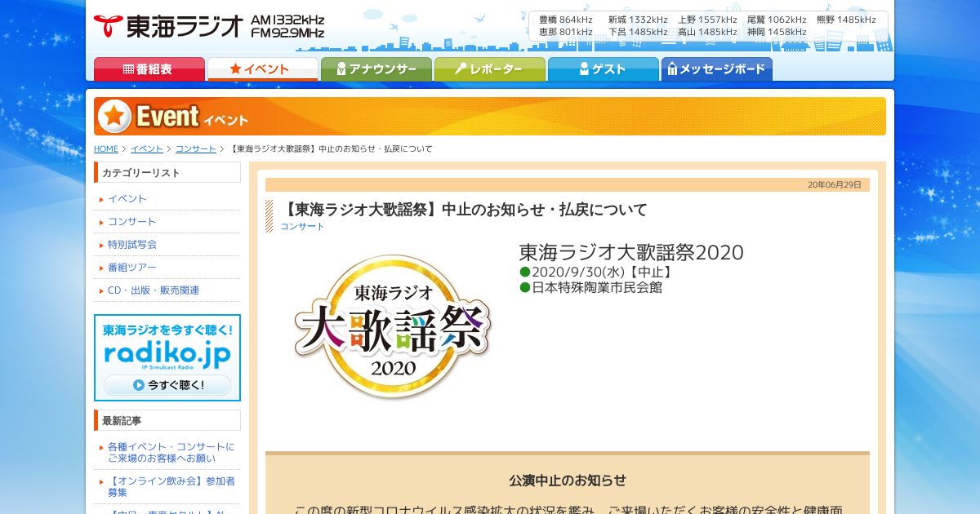Click the Tokai Radio logo

point(168,26)
